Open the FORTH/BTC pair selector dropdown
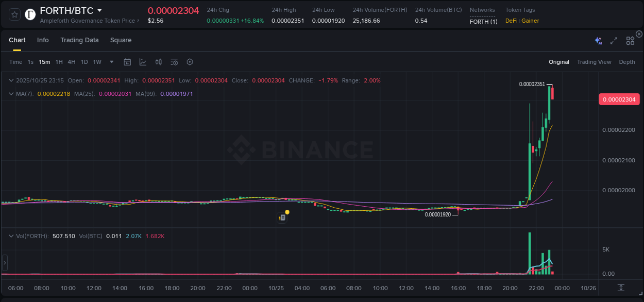Image resolution: width=644 pixels, height=302 pixels. pos(100,10)
